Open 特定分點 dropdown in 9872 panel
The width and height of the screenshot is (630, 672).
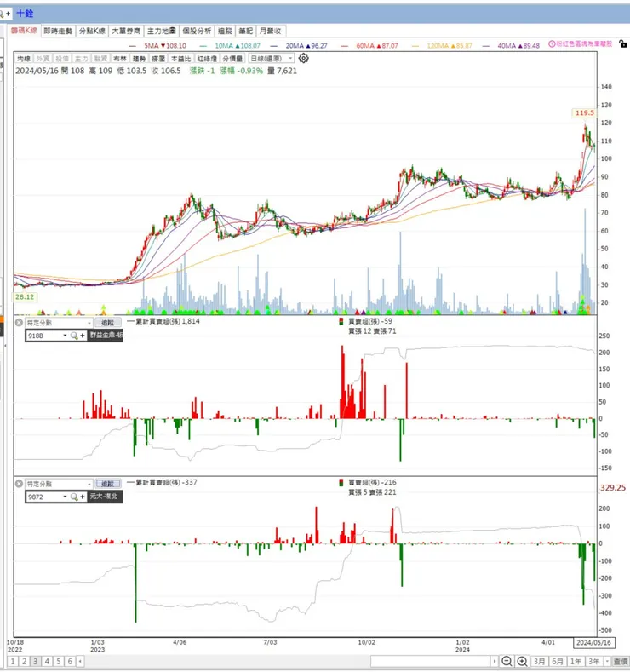pos(59,484)
